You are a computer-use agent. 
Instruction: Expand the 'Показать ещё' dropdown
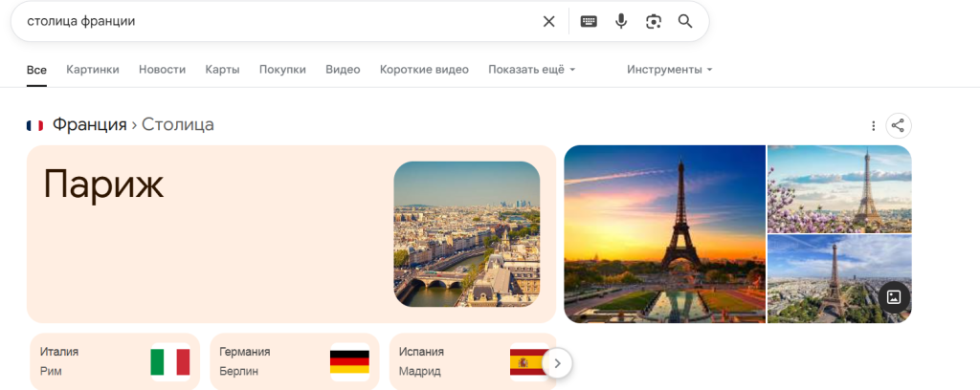click(x=532, y=69)
